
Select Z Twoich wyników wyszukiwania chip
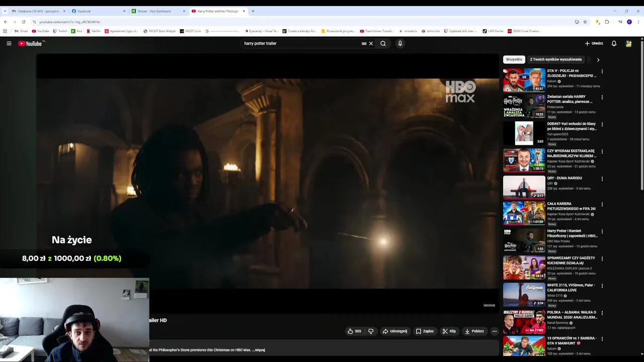point(556,59)
